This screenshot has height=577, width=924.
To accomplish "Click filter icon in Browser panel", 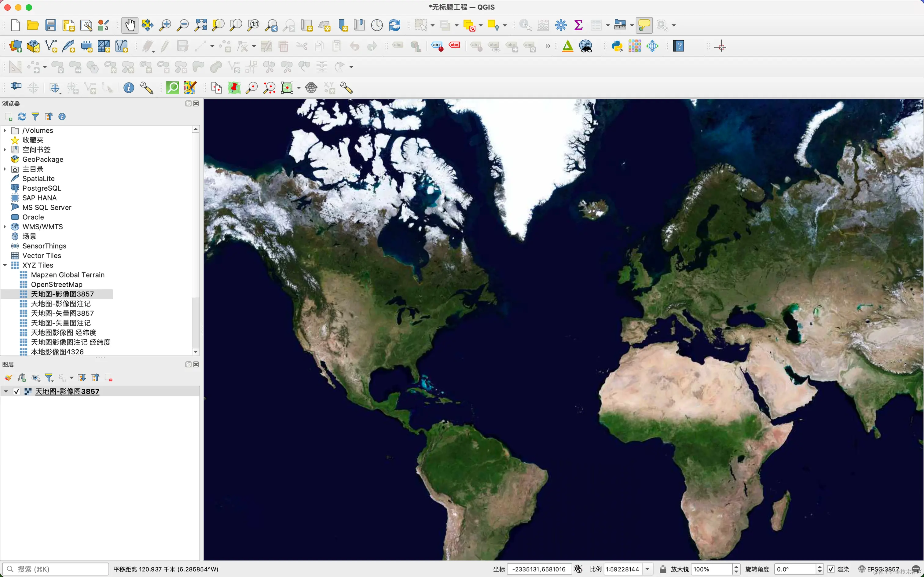I will (35, 116).
